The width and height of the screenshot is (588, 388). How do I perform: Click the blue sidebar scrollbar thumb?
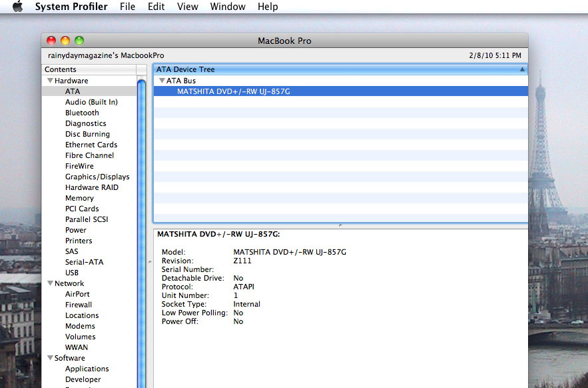click(141, 233)
